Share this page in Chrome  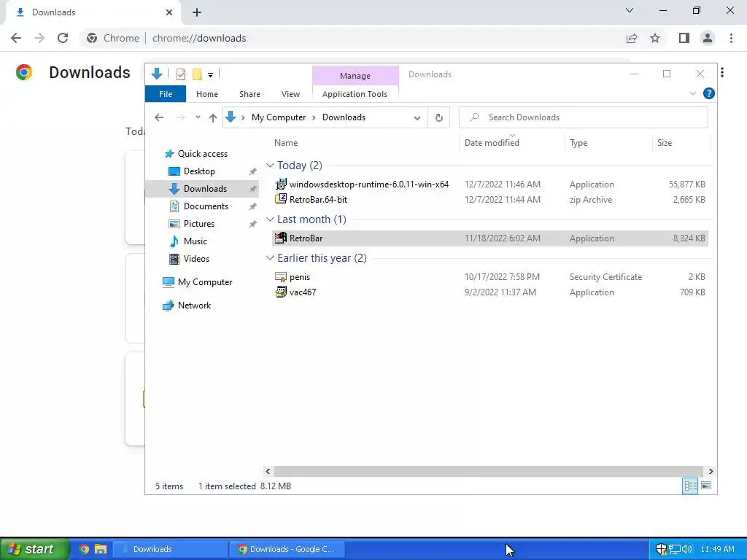pyautogui.click(x=632, y=38)
